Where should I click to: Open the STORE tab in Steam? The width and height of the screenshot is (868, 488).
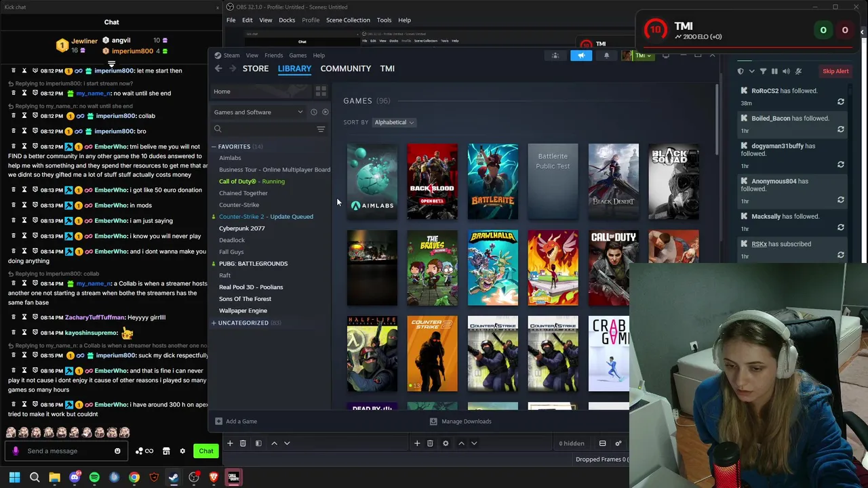pos(256,68)
